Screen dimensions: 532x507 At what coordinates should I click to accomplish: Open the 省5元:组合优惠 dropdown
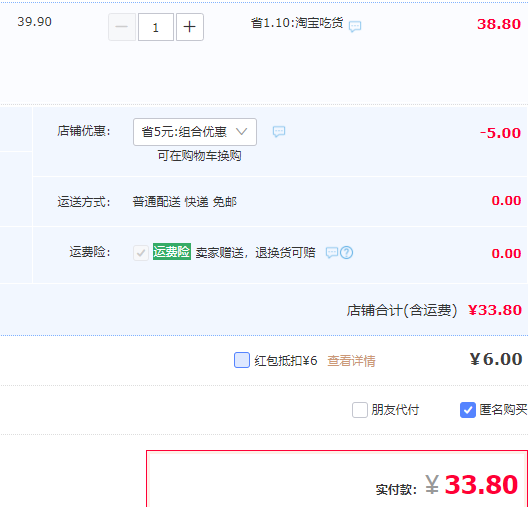(195, 132)
